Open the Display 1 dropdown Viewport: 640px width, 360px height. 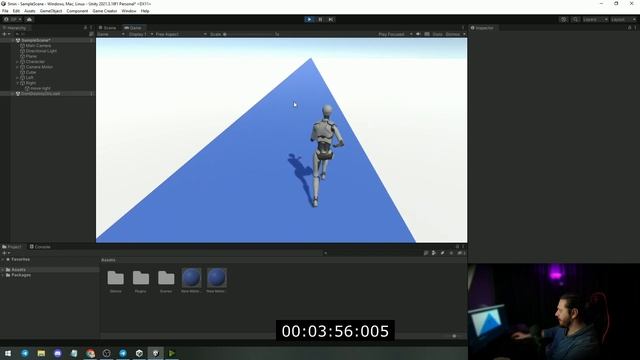tap(140, 34)
